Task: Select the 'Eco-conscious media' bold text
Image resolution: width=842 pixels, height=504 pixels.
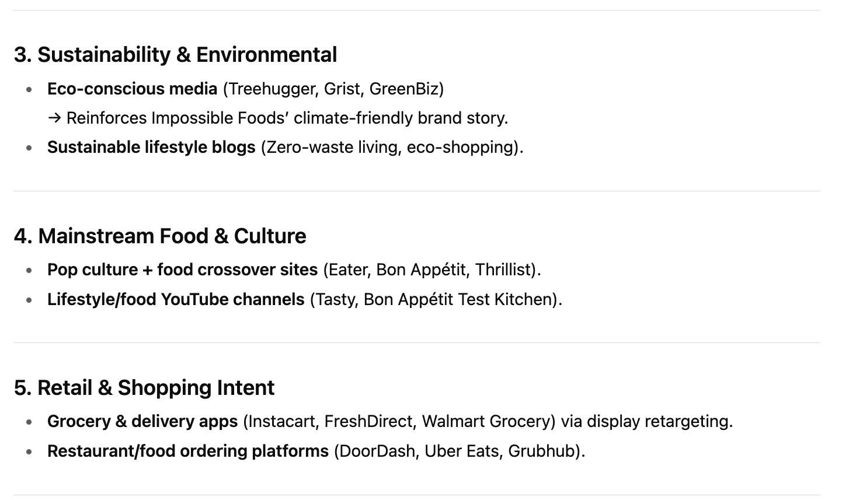Action: [x=132, y=89]
